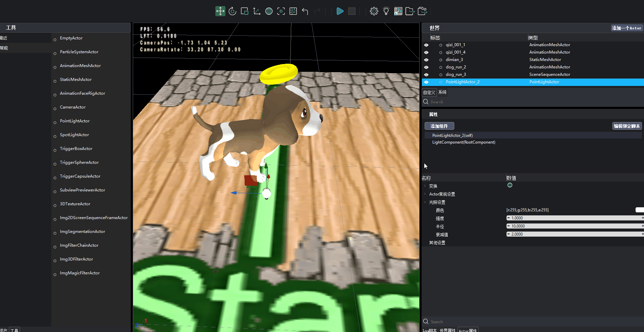
Task: Select LightComponent(RootComponent)
Action: coord(533,142)
